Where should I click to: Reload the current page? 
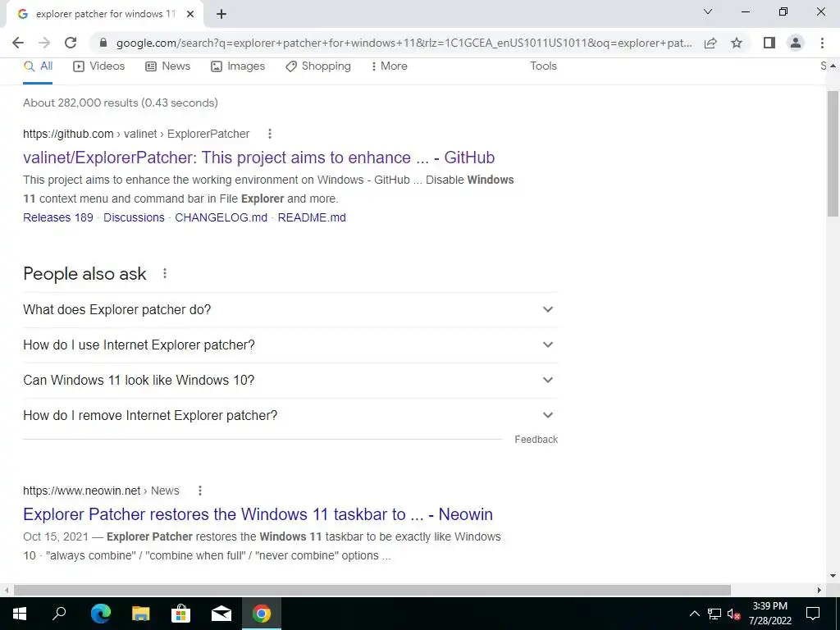(71, 43)
